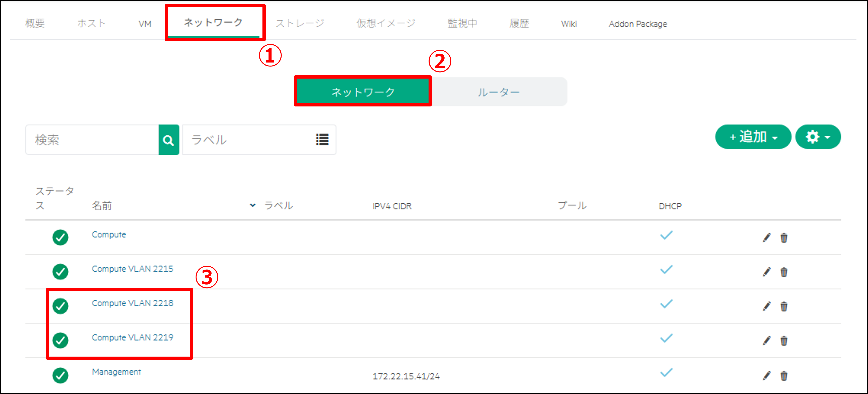Click into the 検索 search field
The image size is (868, 394).
click(92, 140)
